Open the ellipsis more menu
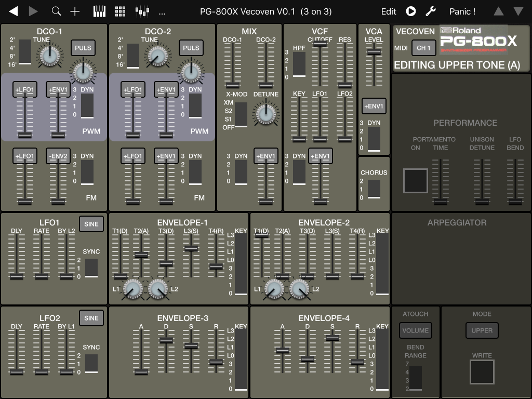This screenshot has width=532, height=399. tap(162, 13)
